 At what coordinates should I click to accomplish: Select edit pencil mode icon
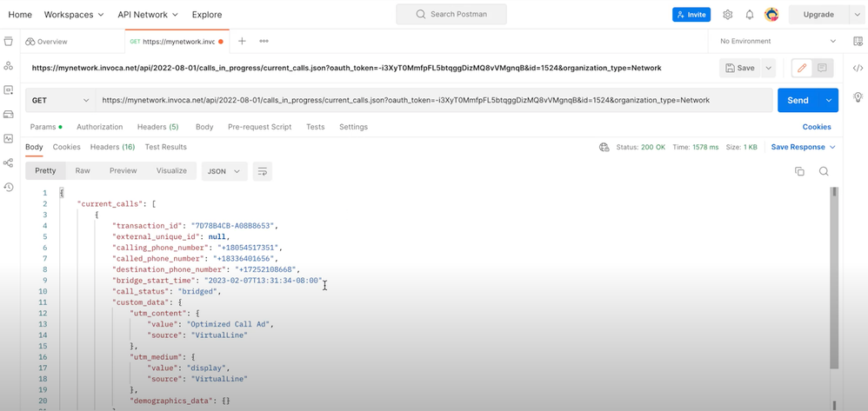click(801, 68)
